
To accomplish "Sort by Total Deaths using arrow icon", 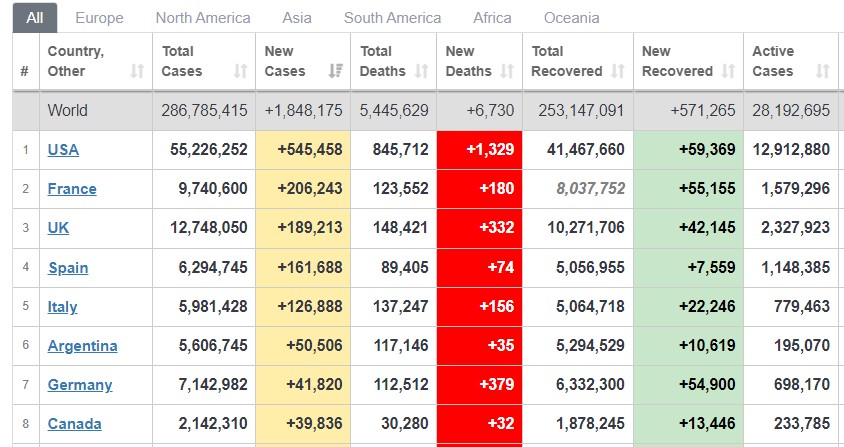I will [422, 71].
